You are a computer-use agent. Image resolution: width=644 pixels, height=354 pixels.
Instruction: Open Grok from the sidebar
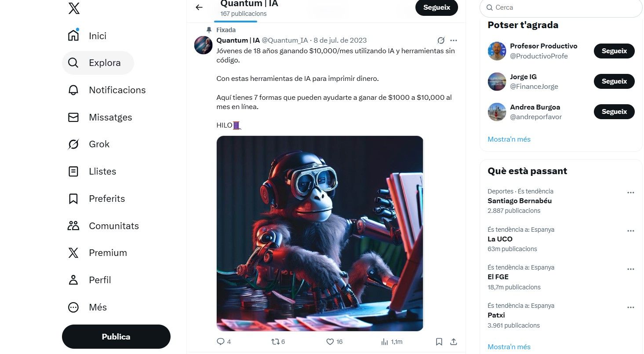pos(99,144)
